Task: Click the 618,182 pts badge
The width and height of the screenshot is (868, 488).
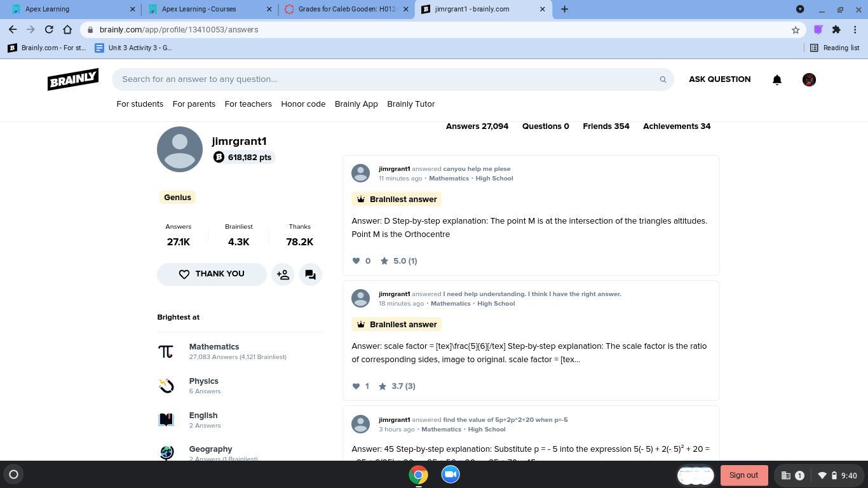Action: [x=243, y=157]
